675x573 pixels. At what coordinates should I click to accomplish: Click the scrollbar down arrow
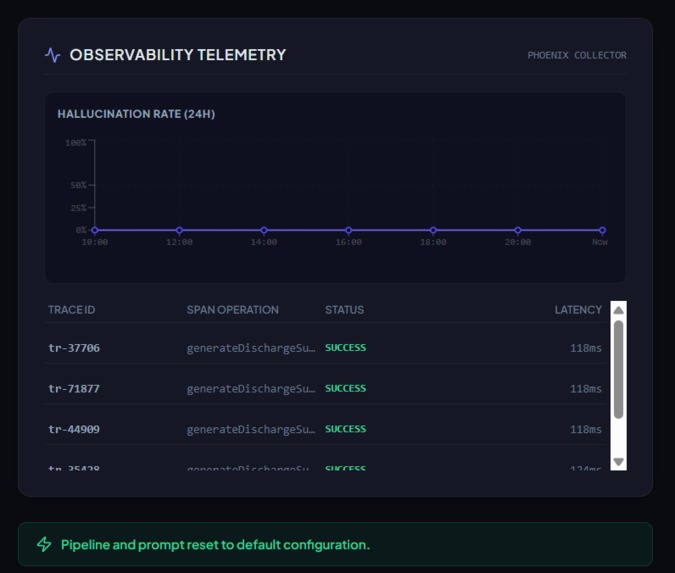coord(619,462)
